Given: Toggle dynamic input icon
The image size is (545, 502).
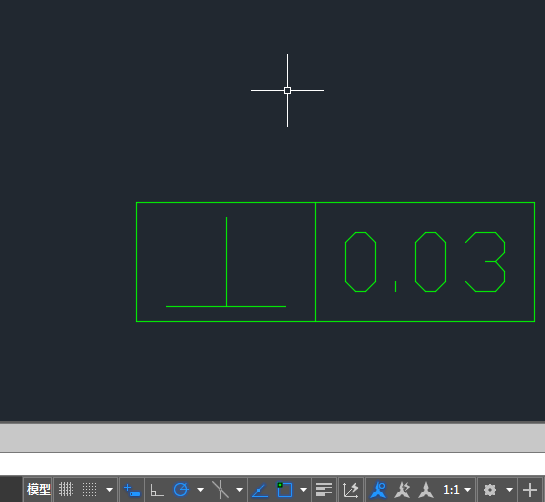Looking at the screenshot, I should [x=132, y=490].
